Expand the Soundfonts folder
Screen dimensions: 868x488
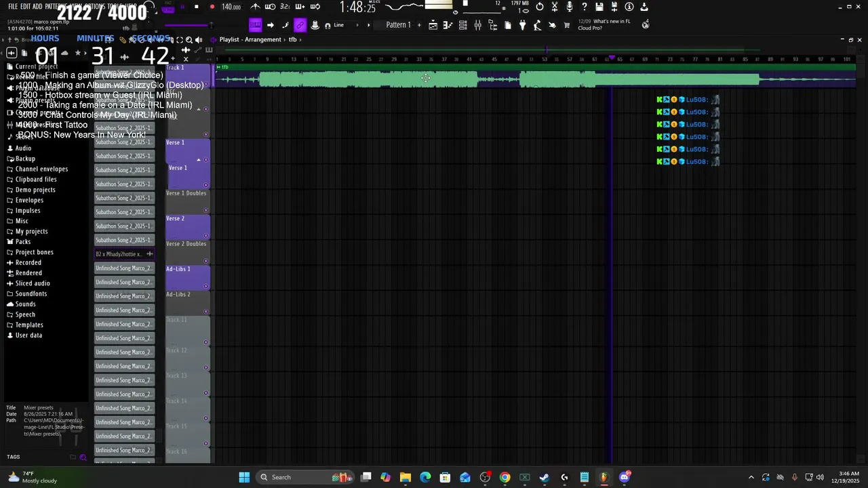point(31,293)
